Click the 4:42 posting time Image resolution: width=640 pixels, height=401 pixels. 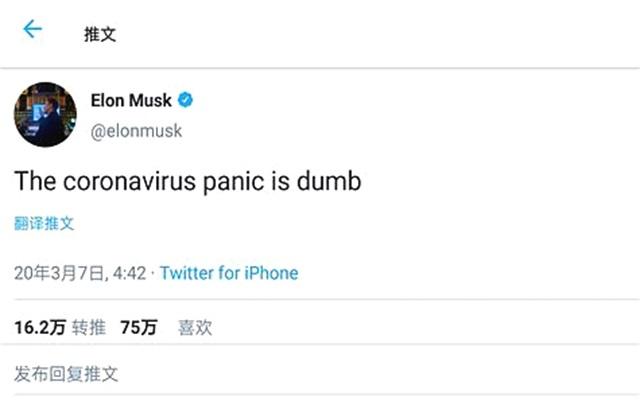tap(128, 272)
